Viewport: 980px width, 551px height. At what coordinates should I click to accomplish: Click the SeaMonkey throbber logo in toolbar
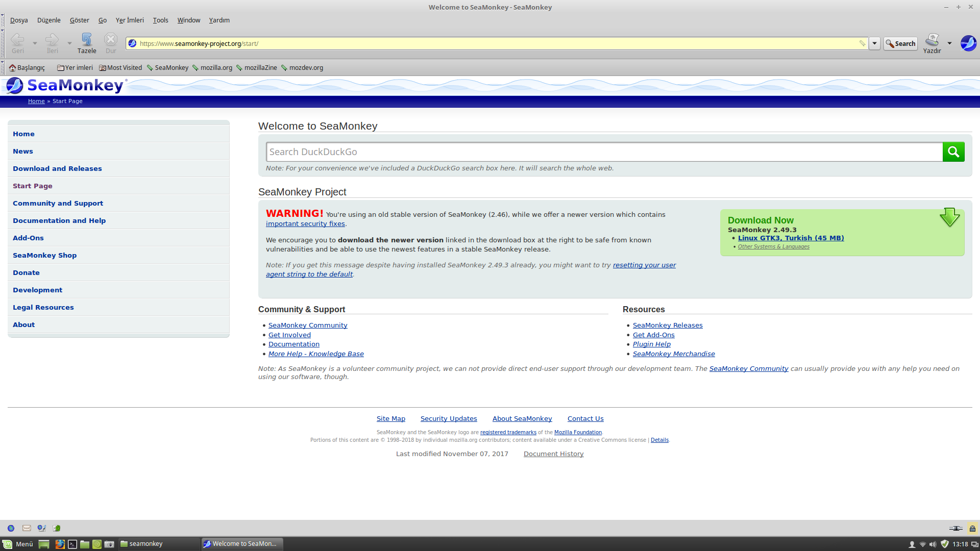coord(968,43)
